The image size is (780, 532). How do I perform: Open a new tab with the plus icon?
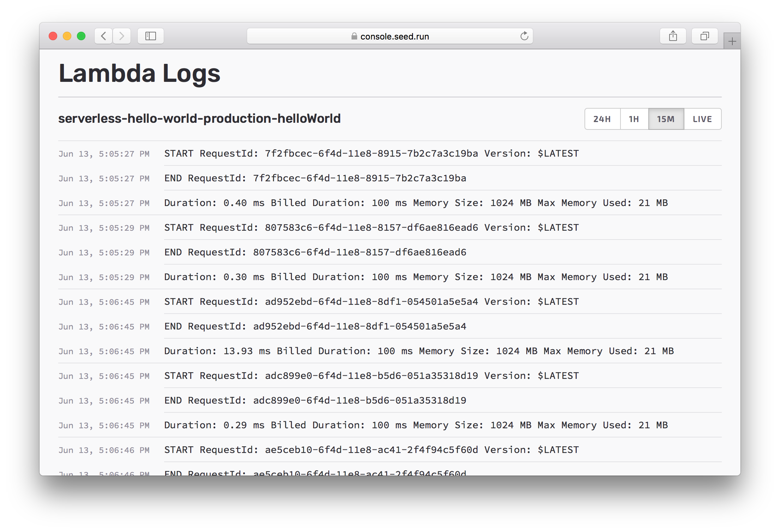pyautogui.click(x=732, y=42)
